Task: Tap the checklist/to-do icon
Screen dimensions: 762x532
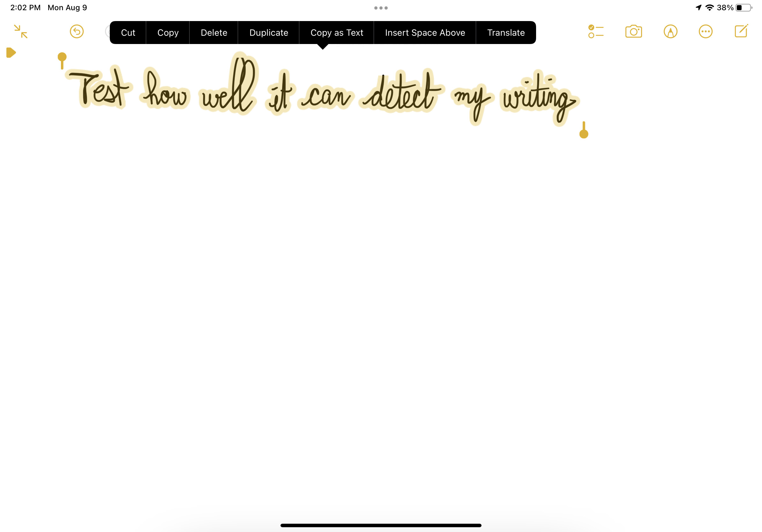Action: tap(596, 31)
